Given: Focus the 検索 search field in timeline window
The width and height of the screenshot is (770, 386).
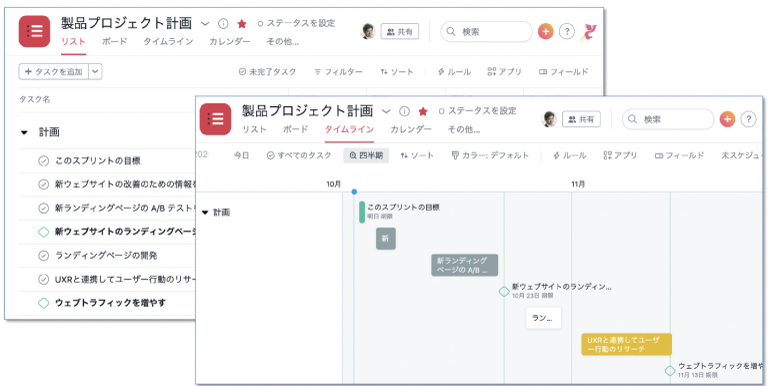Looking at the screenshot, I should (668, 119).
